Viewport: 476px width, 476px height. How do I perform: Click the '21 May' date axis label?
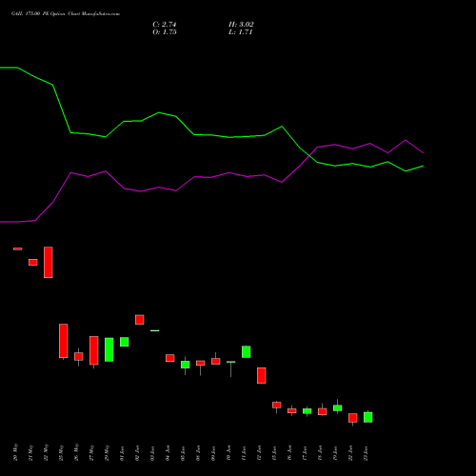[30, 452]
